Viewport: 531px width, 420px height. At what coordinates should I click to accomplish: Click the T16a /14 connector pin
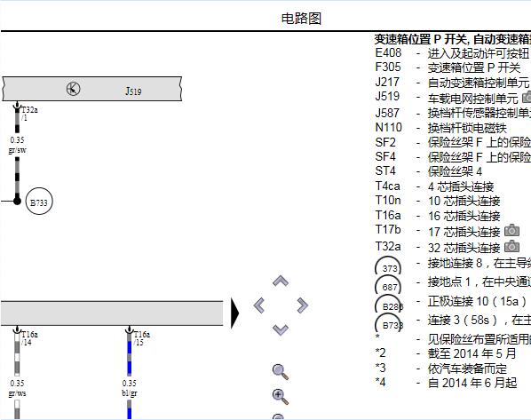point(17,330)
